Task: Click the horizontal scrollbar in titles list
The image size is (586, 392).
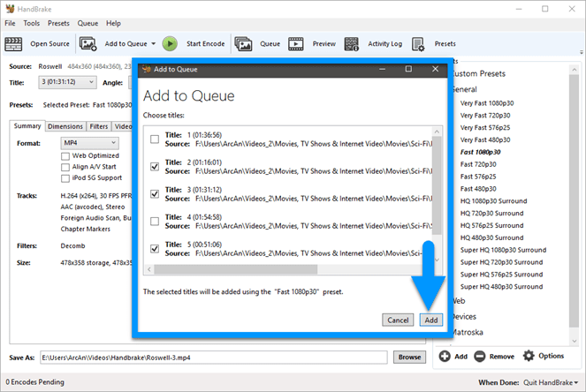Action: tap(235, 269)
